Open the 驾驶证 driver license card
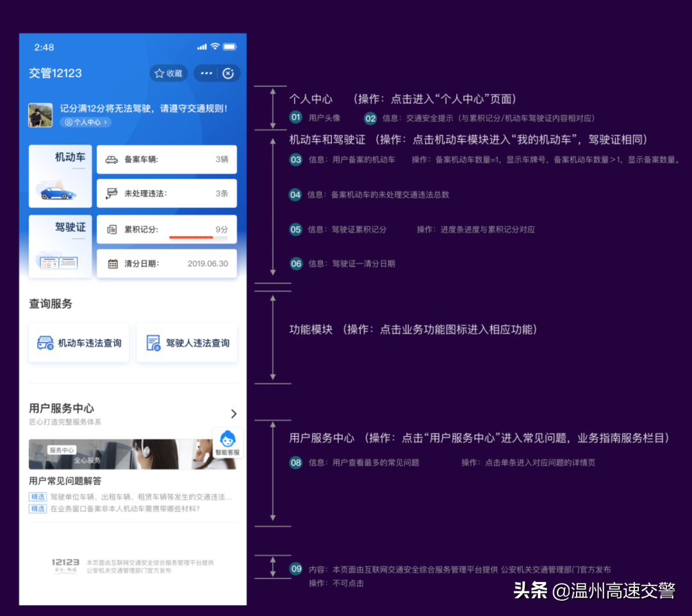The width and height of the screenshot is (692, 616). 60,246
